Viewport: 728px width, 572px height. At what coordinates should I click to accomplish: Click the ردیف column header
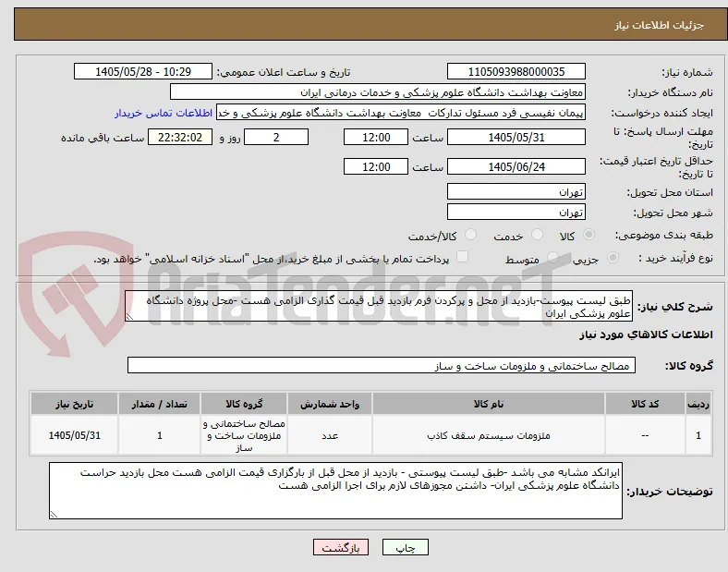(x=698, y=404)
